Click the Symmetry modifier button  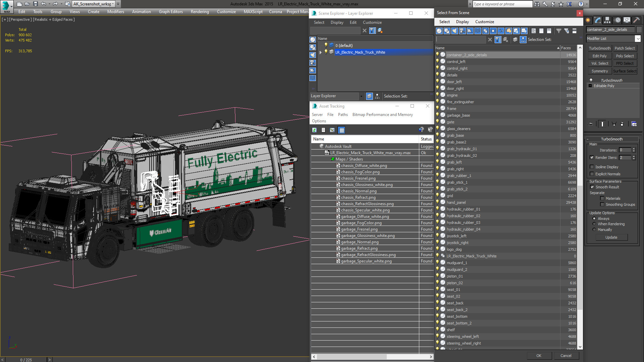pos(599,71)
